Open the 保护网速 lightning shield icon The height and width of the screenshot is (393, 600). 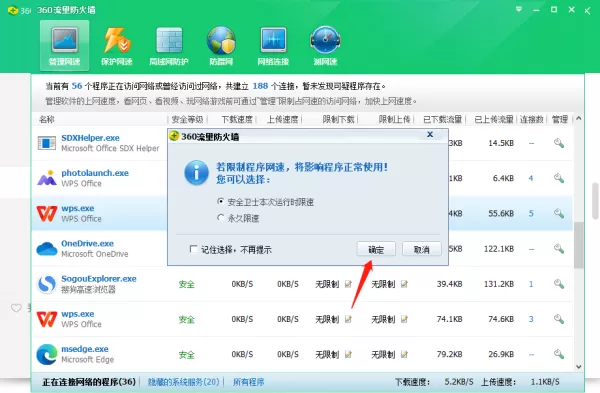coord(116,46)
